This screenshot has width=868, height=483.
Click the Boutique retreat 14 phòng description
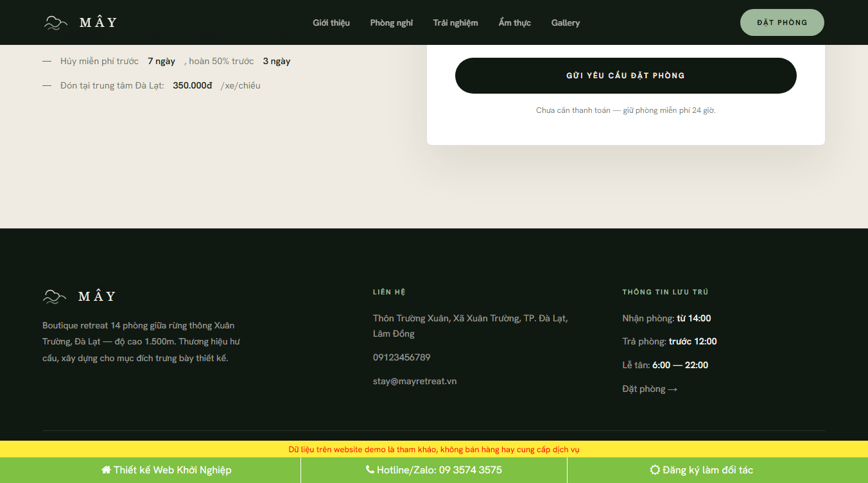pyautogui.click(x=141, y=342)
